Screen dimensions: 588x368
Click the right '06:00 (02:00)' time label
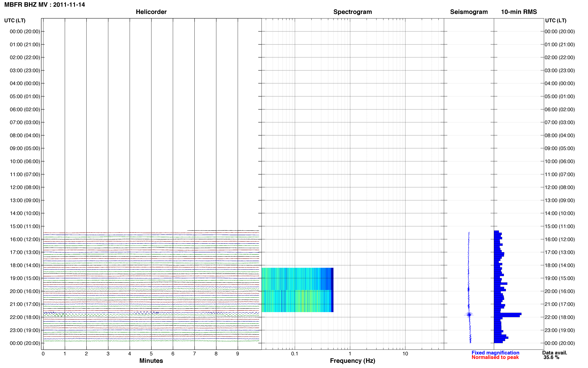click(x=560, y=110)
